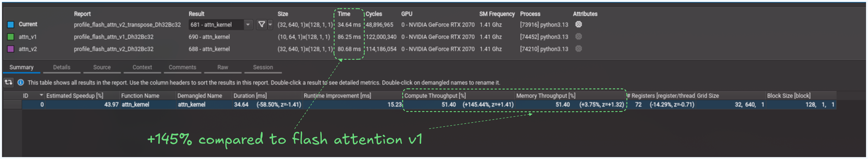
Task: Go to the Raw tab
Action: [x=222, y=67]
